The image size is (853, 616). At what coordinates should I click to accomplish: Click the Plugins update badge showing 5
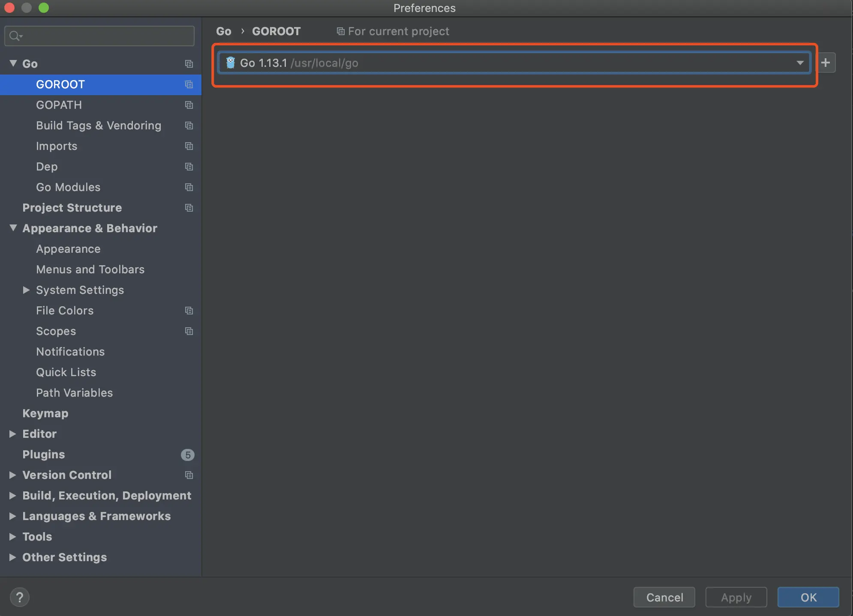(187, 455)
